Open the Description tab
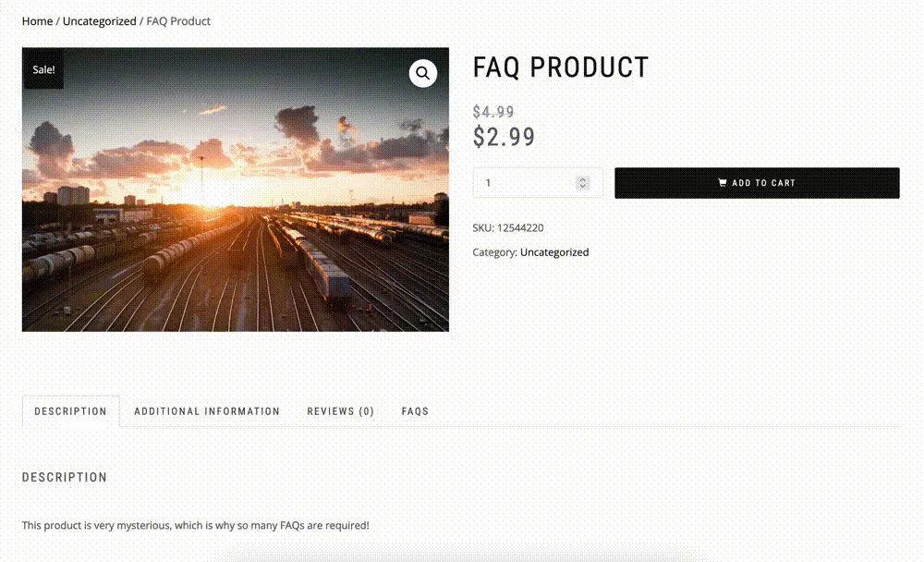The height and width of the screenshot is (562, 924). coord(71,411)
